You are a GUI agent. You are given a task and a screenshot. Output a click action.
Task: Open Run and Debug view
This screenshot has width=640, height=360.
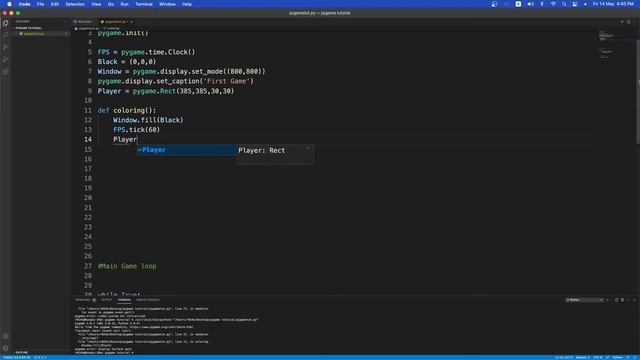coord(5,60)
